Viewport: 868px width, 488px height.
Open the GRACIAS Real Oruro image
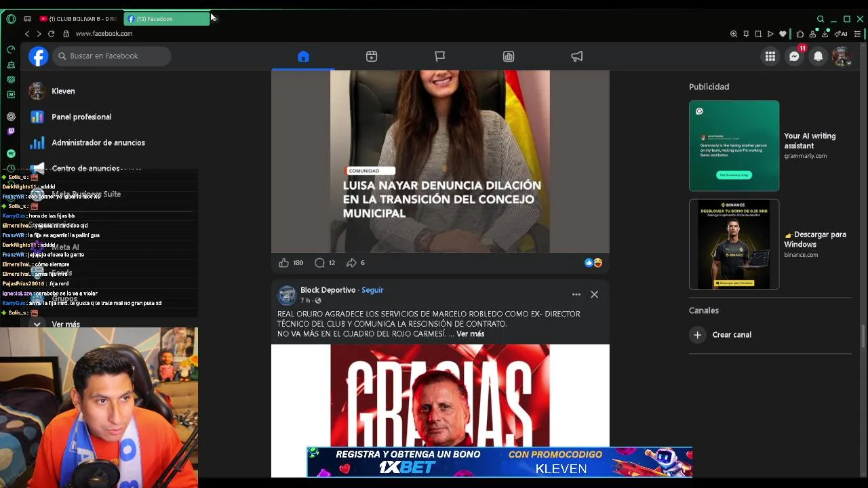[440, 395]
